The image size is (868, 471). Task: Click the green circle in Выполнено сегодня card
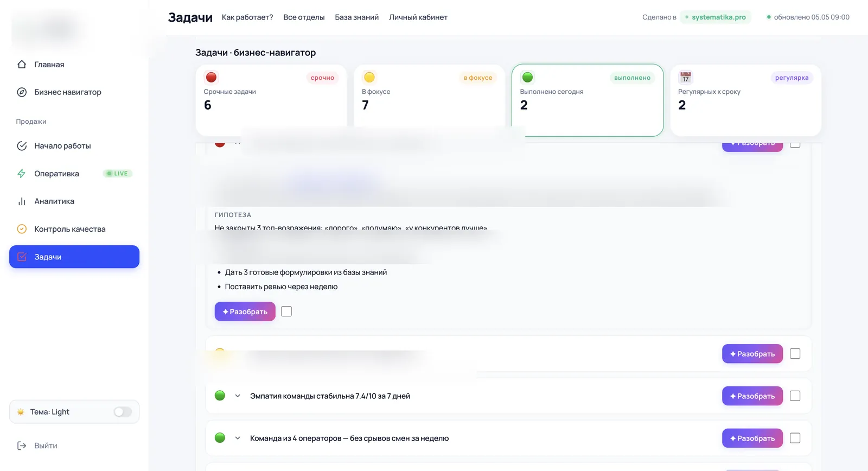tap(527, 77)
